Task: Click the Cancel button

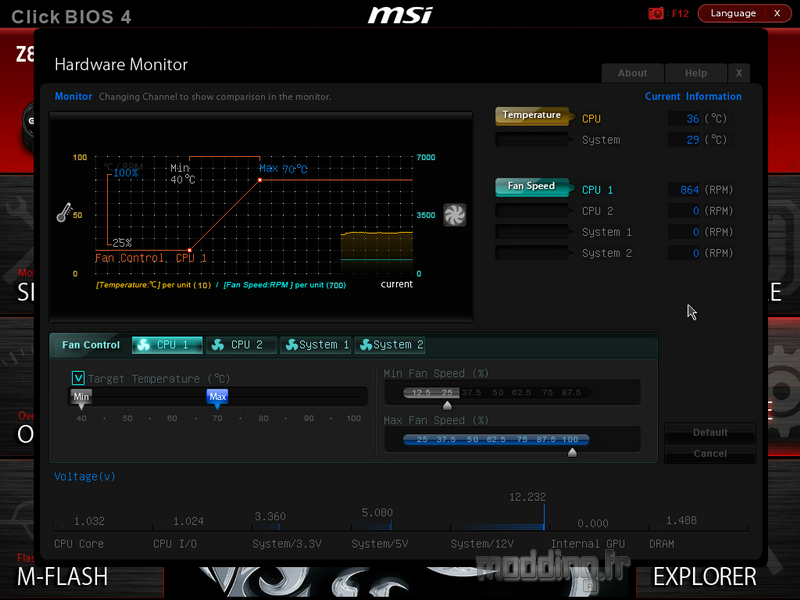Action: (710, 454)
